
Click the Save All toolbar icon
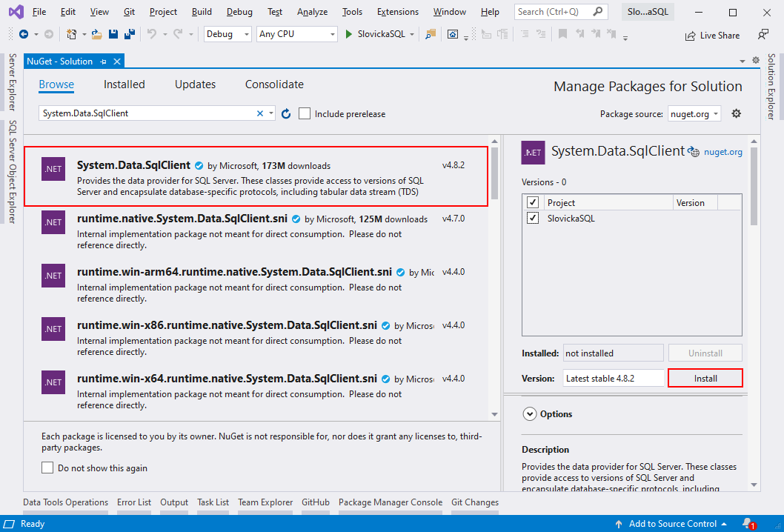pos(130,35)
